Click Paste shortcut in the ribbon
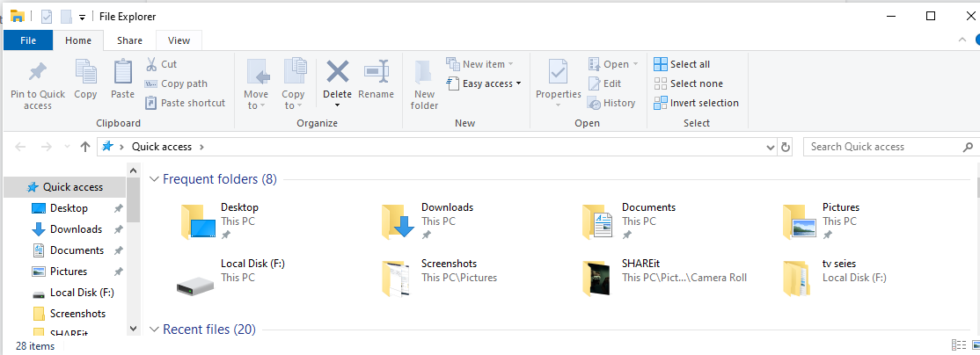 (x=185, y=103)
